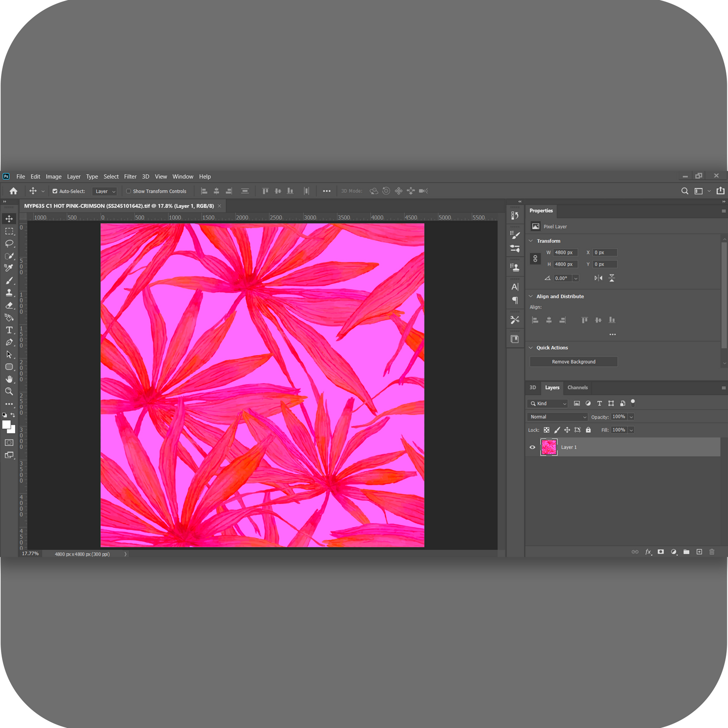This screenshot has width=728, height=728.
Task: Toggle Lock image pixels brush icon
Action: coord(557,430)
